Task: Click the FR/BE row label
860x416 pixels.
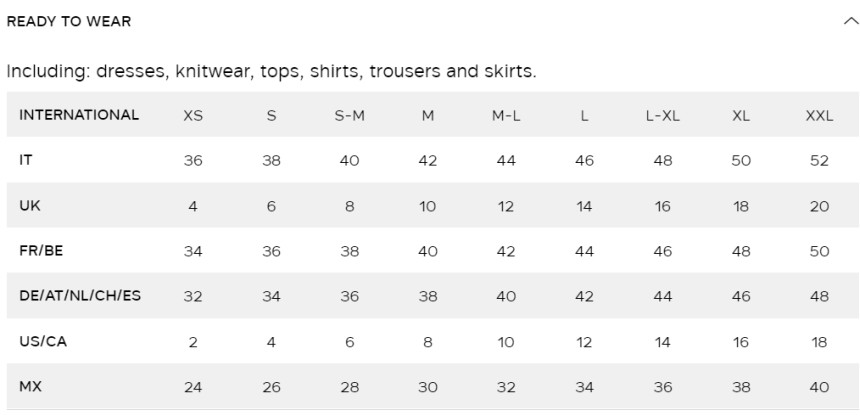Action: (x=41, y=251)
